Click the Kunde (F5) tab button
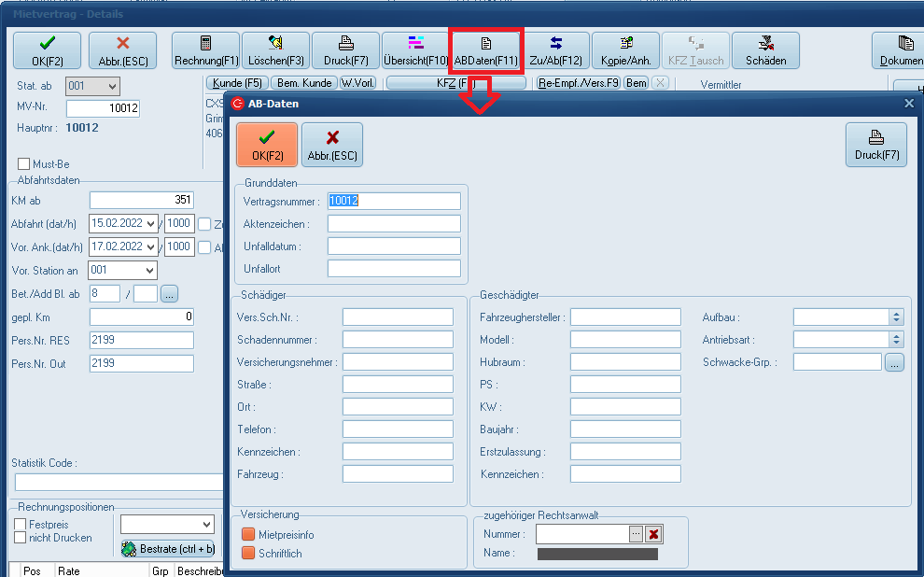Screen dimensions: 924x577 239,83
